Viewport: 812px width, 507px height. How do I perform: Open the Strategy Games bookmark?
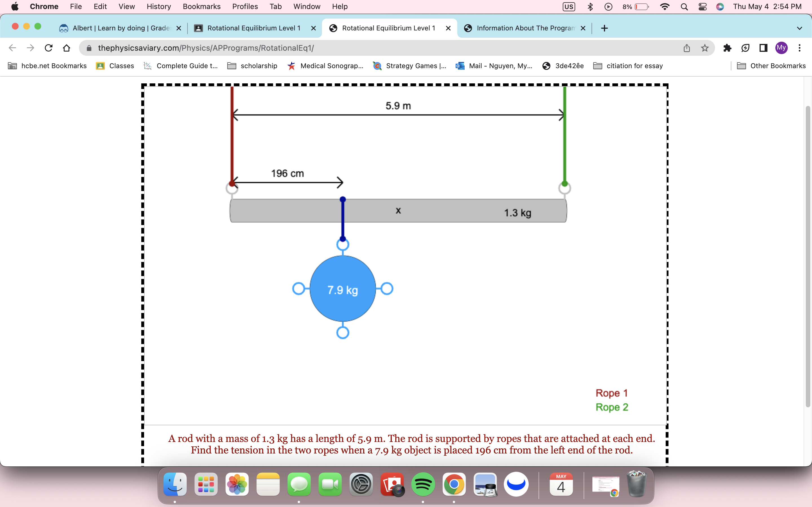point(409,66)
